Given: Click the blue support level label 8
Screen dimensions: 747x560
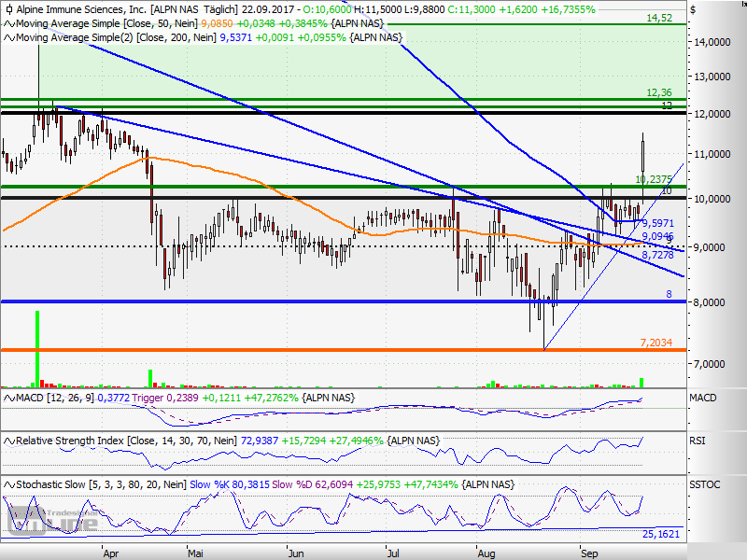Looking at the screenshot, I should (668, 294).
